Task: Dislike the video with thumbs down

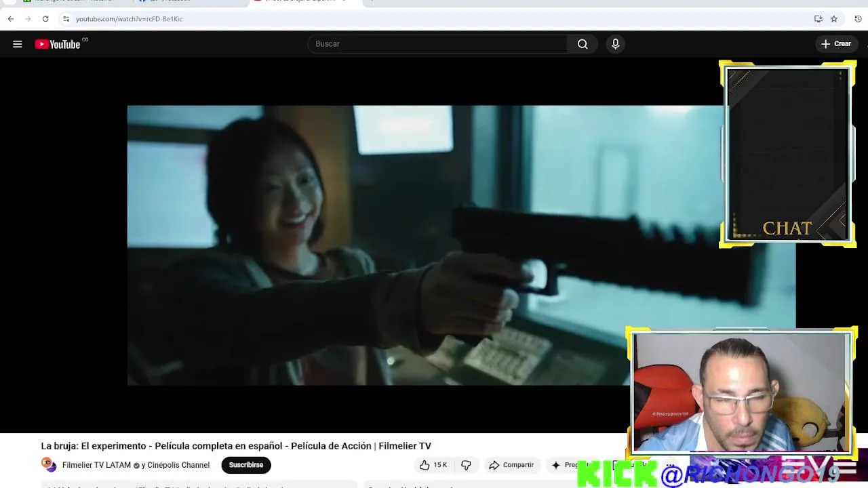Action: coord(466,465)
